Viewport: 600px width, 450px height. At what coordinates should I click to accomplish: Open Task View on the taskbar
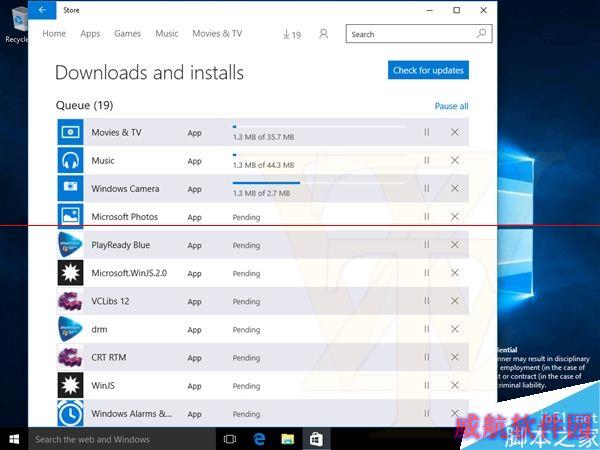point(230,439)
